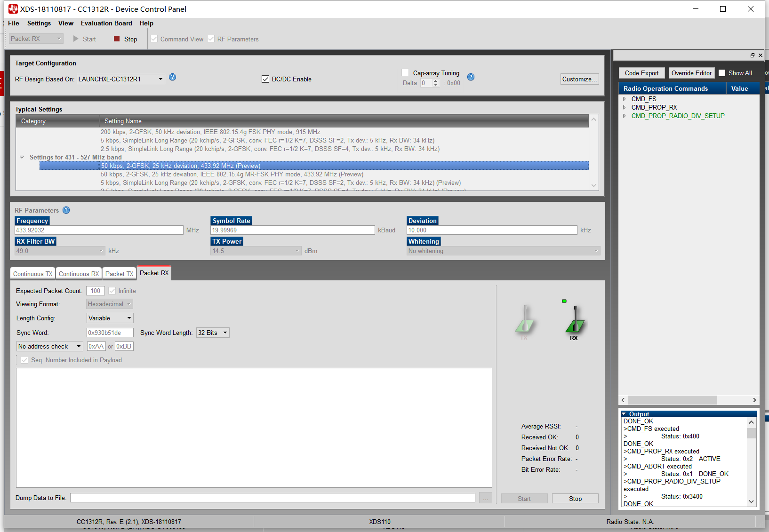The image size is (769, 532).
Task: Open the Length Config dropdown
Action: (110, 318)
